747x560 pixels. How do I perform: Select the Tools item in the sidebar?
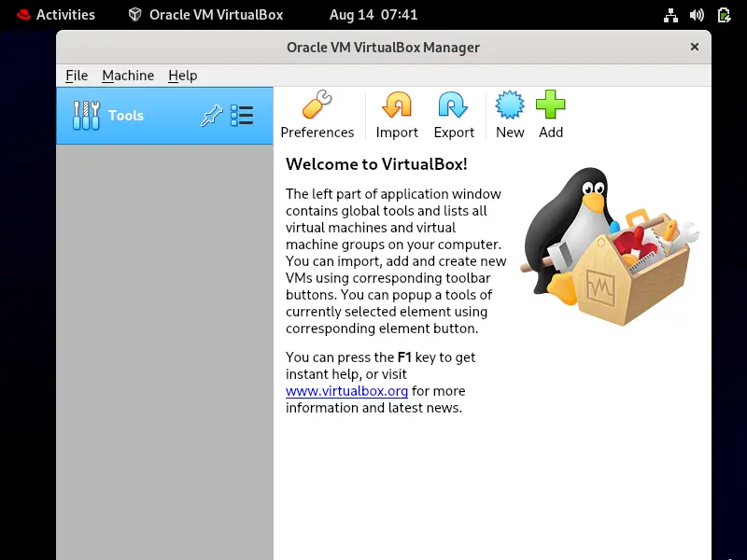pyautogui.click(x=164, y=115)
